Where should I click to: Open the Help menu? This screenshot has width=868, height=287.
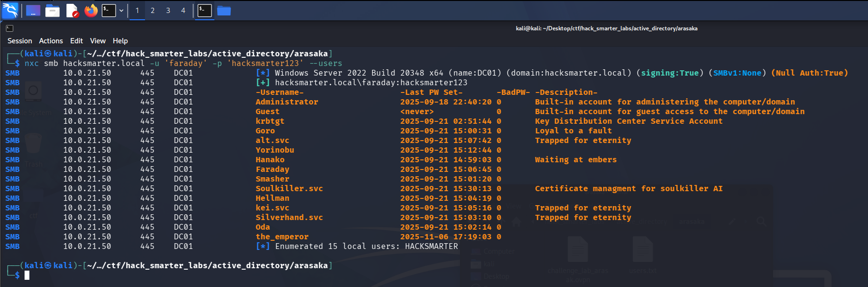pos(120,41)
